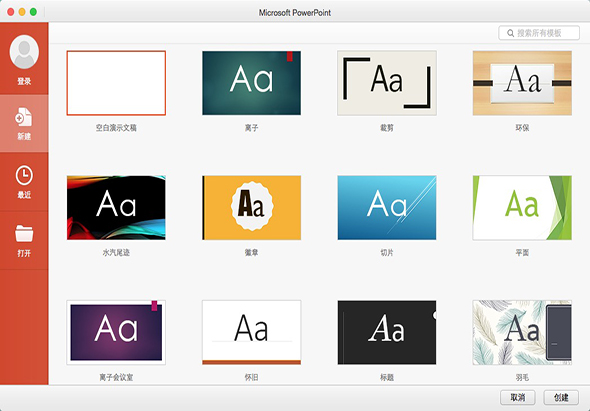Click the 环保 caption text
590x411 pixels.
(x=522, y=128)
